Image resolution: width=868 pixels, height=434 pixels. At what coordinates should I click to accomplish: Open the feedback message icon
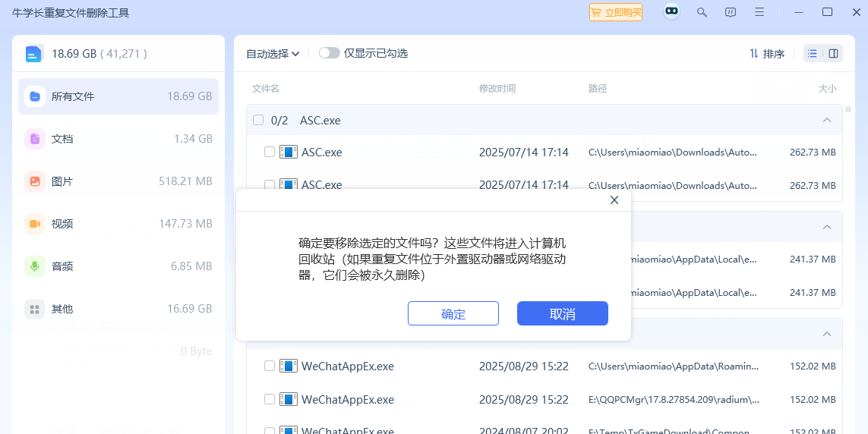tap(731, 12)
